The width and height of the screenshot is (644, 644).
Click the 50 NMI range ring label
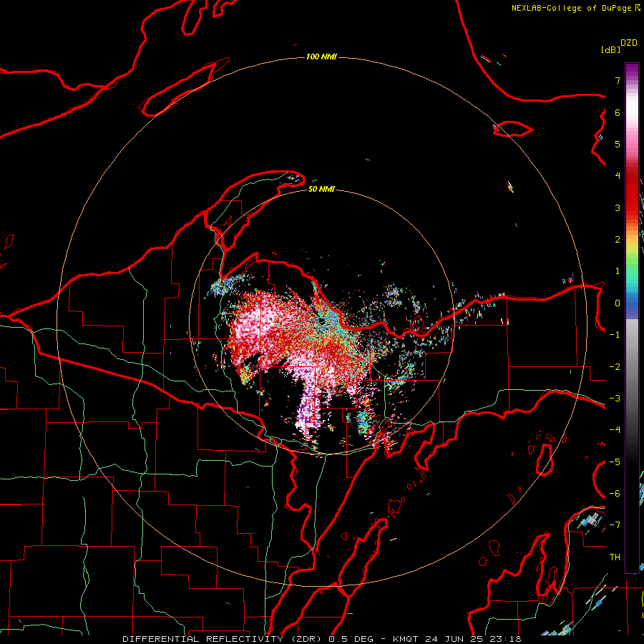click(x=321, y=189)
